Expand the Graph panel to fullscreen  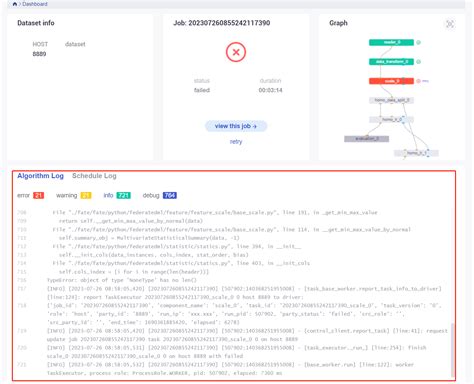[450, 24]
